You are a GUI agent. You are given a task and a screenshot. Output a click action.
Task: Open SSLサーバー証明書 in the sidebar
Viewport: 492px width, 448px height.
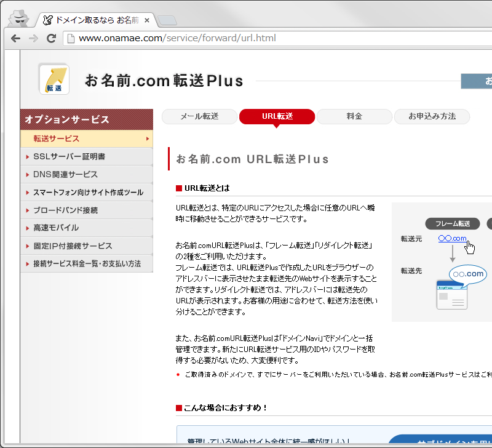click(x=87, y=157)
